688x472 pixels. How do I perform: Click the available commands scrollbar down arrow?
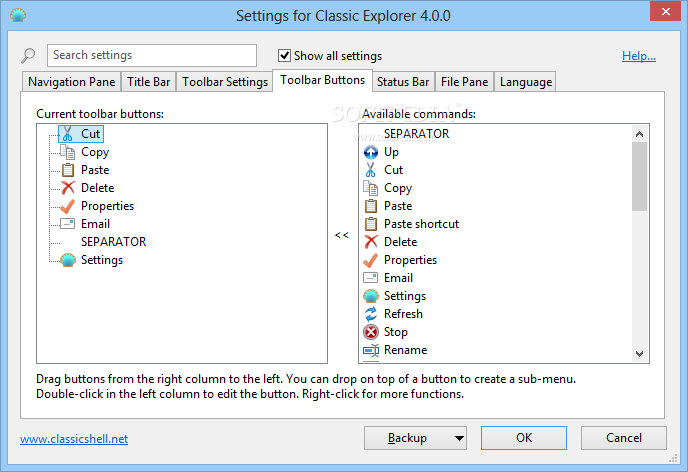(639, 354)
